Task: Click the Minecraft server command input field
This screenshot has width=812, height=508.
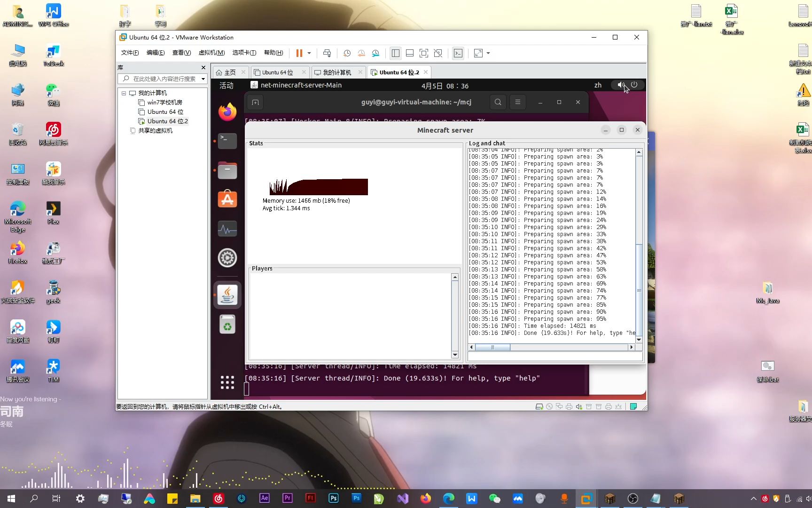Action: tap(555, 357)
